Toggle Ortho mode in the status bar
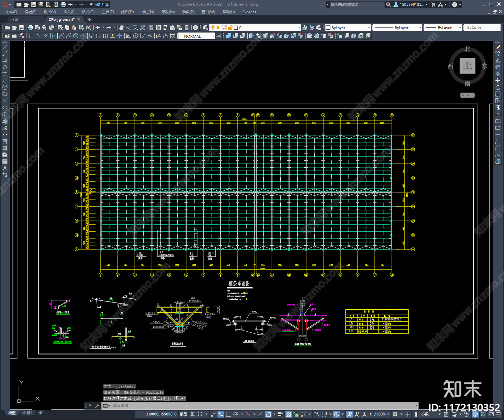Screen dimensions: 504x420 coord(228,414)
